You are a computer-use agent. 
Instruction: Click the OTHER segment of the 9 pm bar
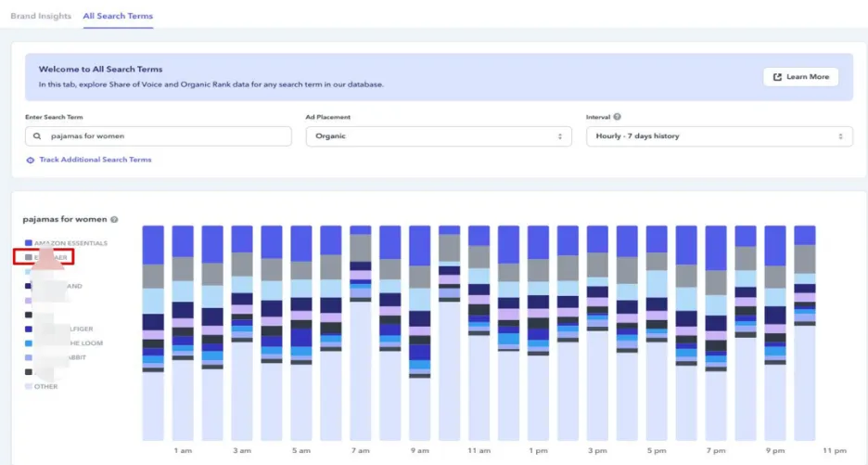775,403
